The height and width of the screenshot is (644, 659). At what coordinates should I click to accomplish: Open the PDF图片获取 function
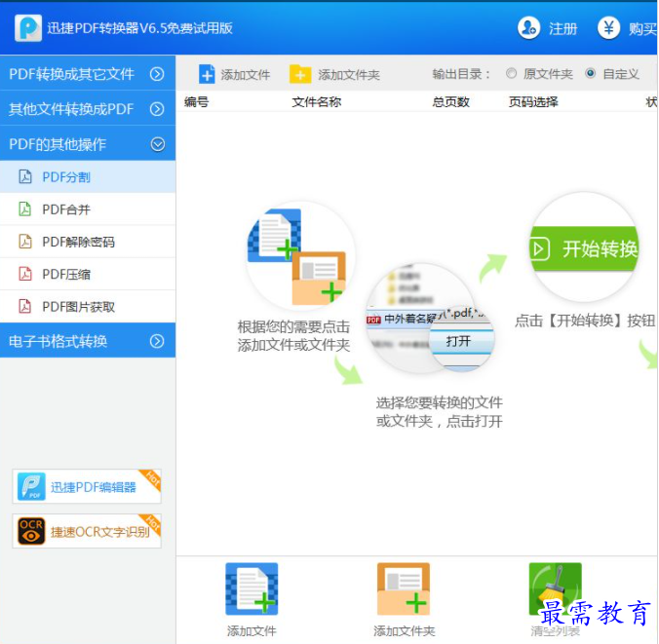(x=88, y=306)
